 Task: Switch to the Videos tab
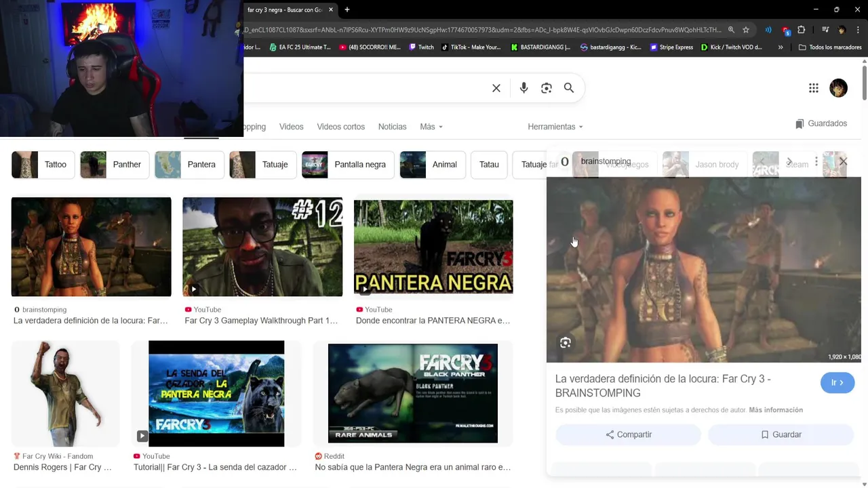pos(291,127)
